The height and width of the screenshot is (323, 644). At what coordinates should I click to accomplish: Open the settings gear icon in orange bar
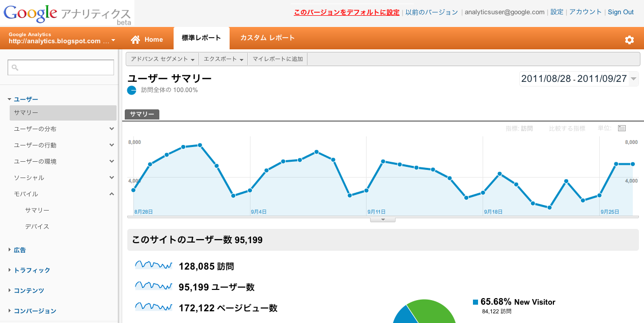[x=629, y=40]
